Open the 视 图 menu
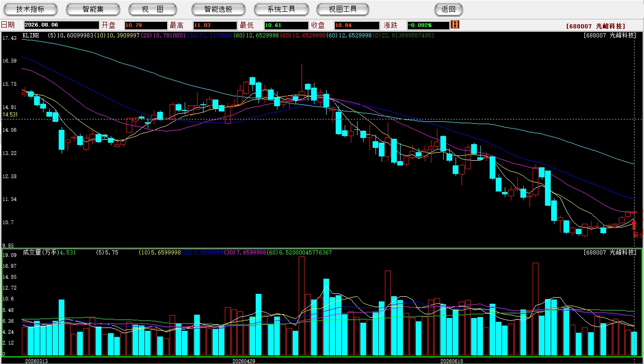Viewport: 644px width, 364px height. point(152,9)
